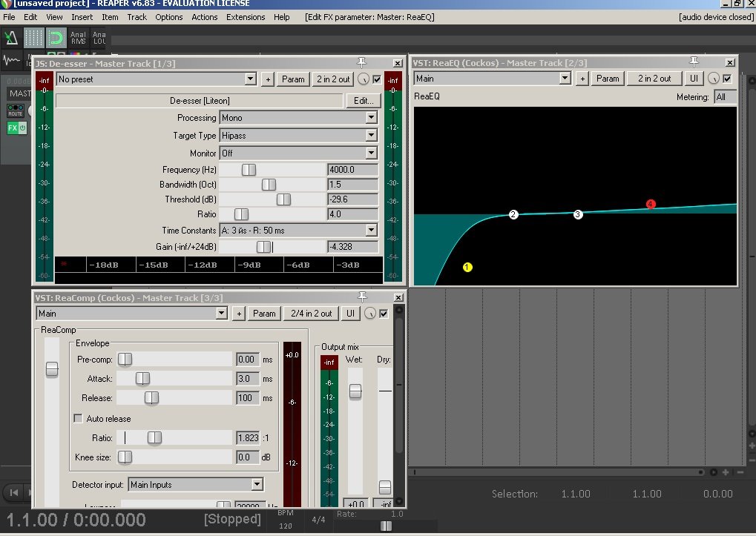Image resolution: width=756 pixels, height=536 pixels.
Task: Toggle ReaEQ bypass checkbox
Action: (x=727, y=79)
